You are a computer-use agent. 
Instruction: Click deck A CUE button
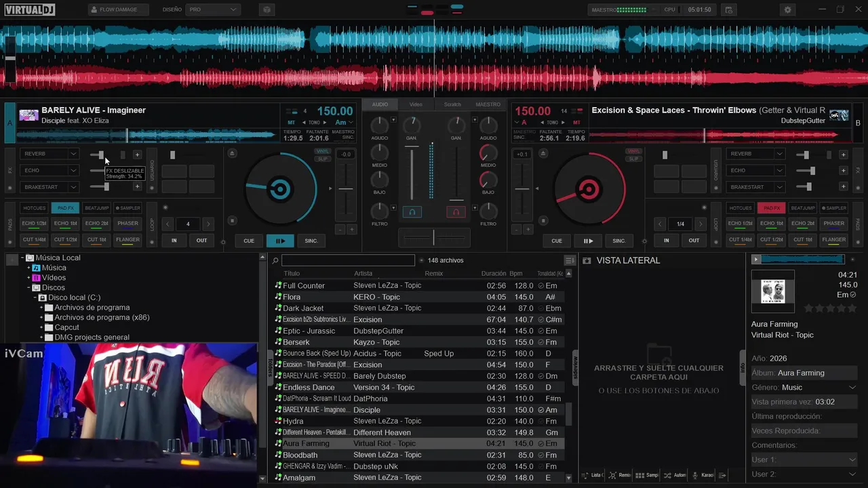[249, 241]
